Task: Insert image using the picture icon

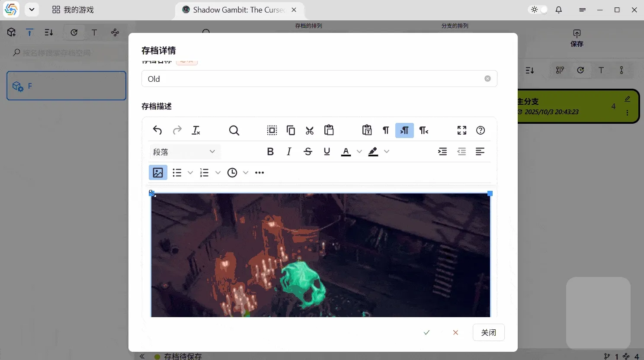Action: tap(158, 173)
